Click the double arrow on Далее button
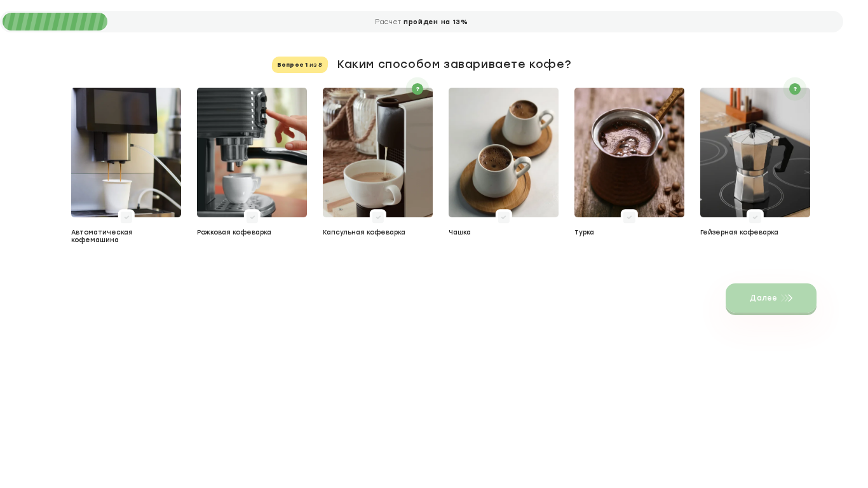This screenshot has width=868, height=488. click(x=787, y=298)
